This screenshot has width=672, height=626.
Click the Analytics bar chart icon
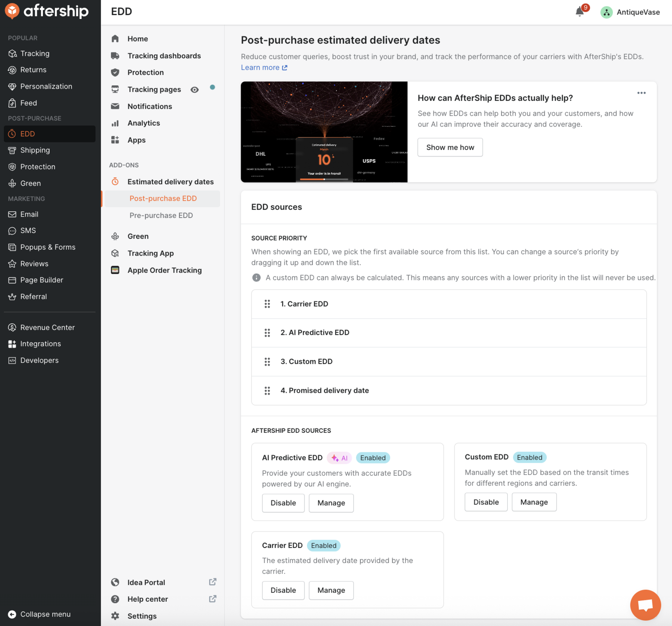tap(115, 123)
